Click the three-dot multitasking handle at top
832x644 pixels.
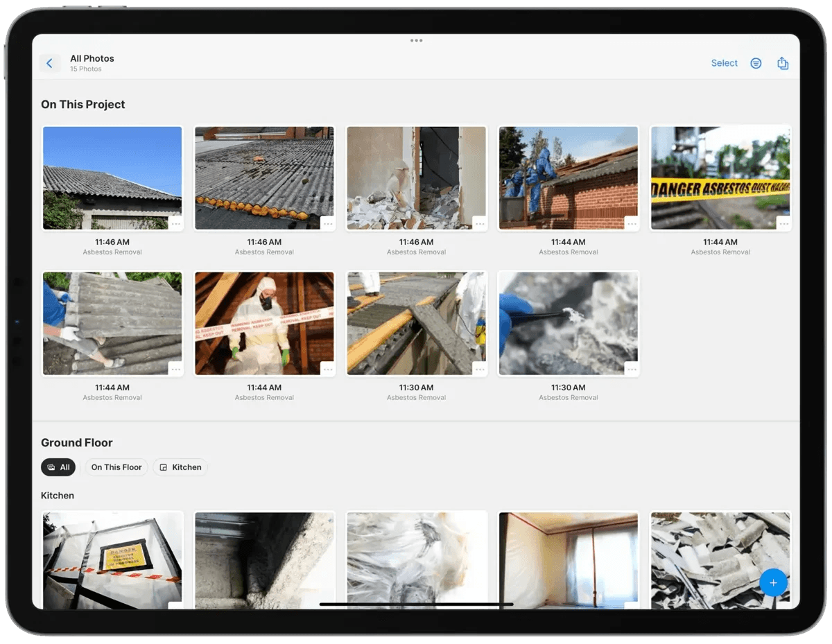point(416,40)
